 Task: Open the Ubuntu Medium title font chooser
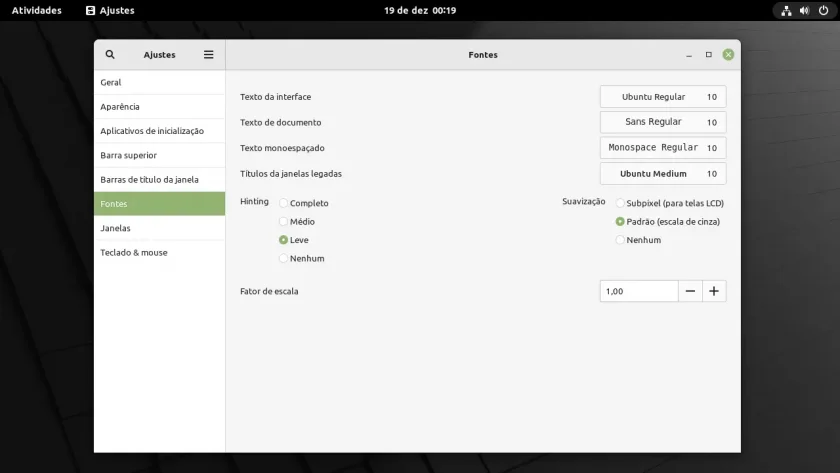pyautogui.click(x=663, y=174)
